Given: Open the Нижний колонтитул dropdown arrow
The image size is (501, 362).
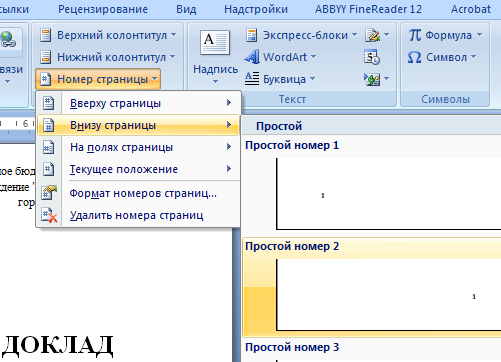Looking at the screenshot, I should [173, 57].
